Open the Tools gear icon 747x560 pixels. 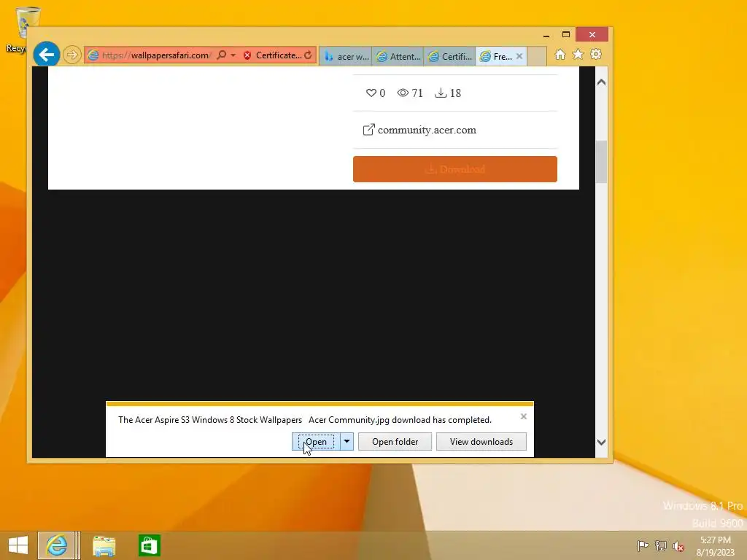pyautogui.click(x=595, y=55)
